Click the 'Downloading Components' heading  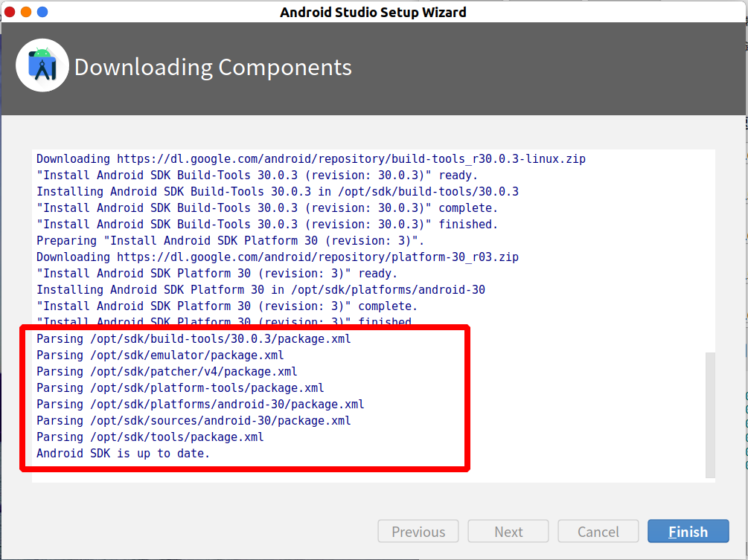point(213,67)
